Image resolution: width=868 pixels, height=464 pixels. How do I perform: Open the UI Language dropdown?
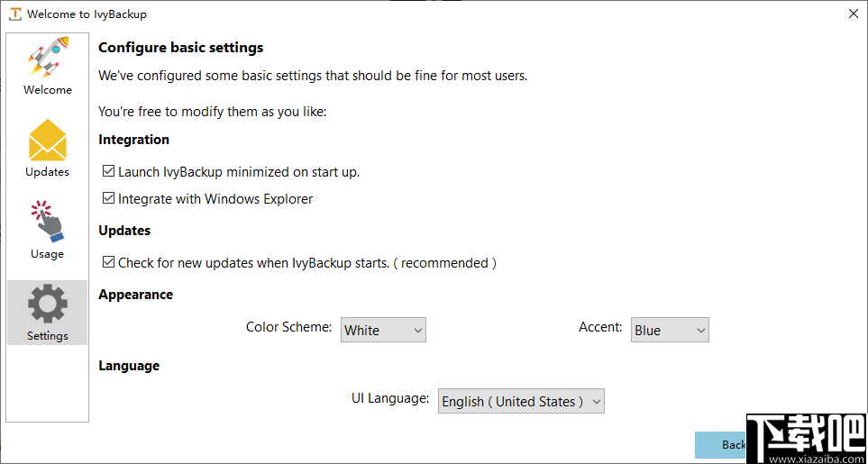tap(521, 402)
